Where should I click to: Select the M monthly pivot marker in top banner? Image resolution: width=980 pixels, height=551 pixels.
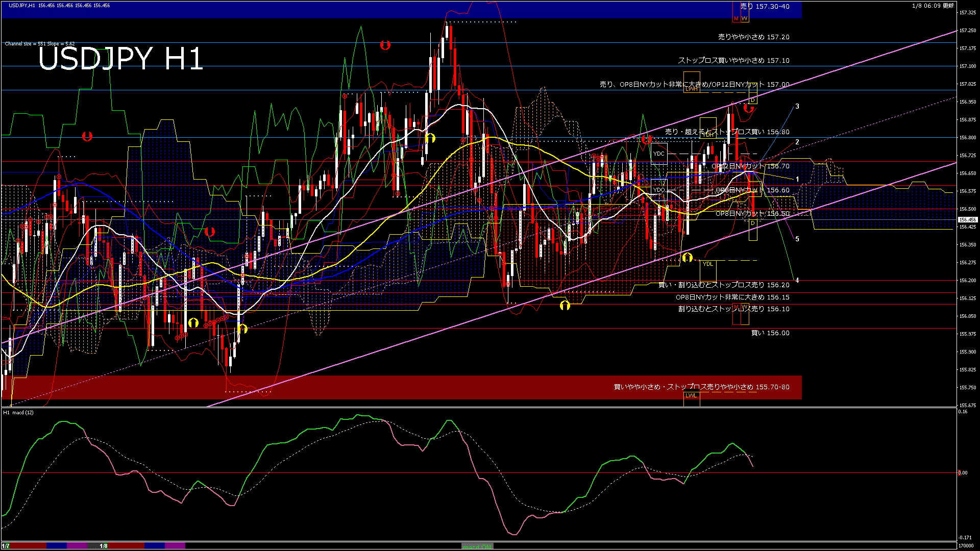[x=736, y=18]
